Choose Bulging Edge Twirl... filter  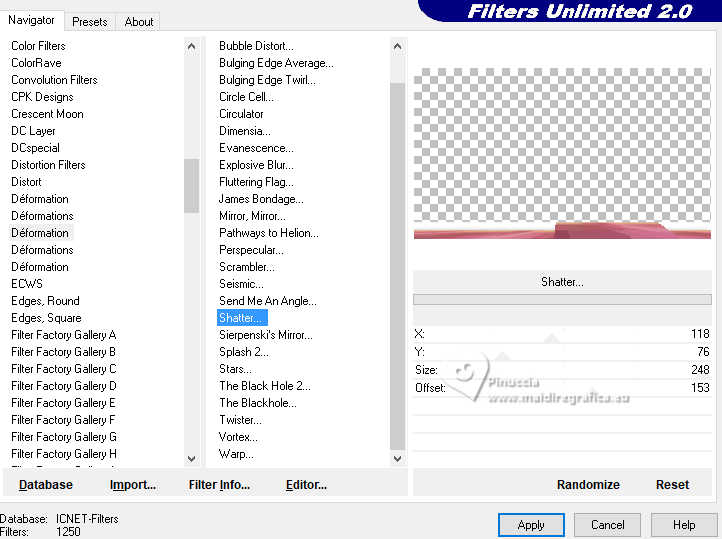coord(267,80)
